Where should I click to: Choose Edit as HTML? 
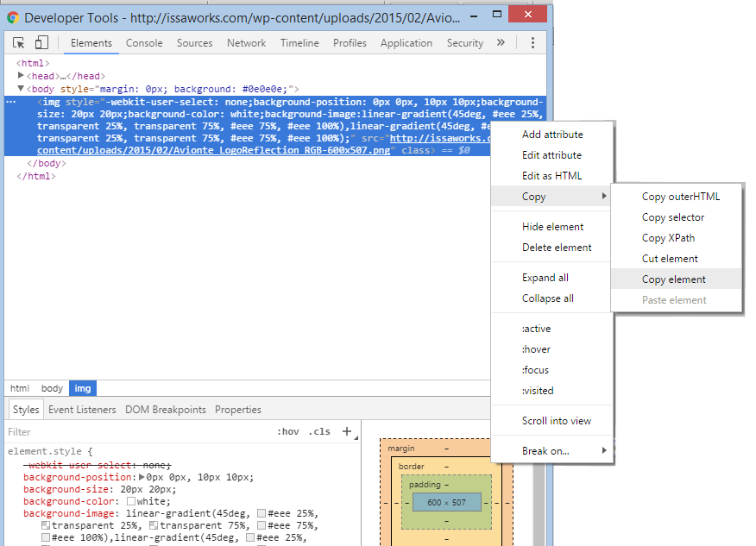[552, 176]
